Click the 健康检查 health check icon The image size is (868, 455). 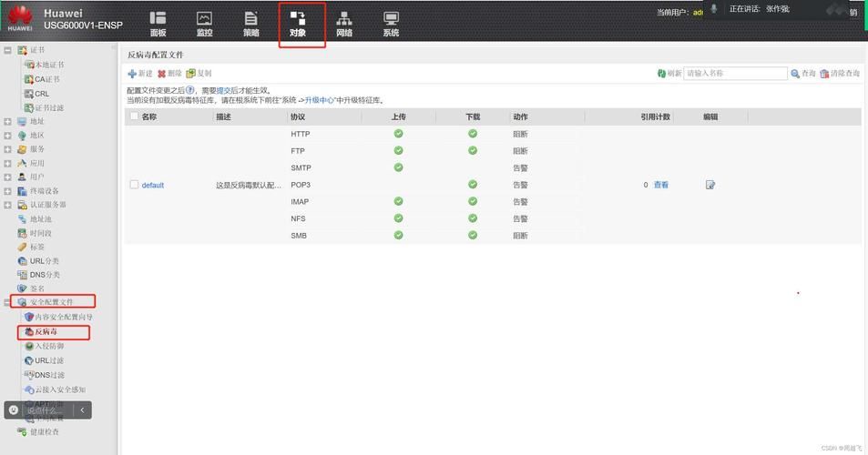tap(22, 431)
